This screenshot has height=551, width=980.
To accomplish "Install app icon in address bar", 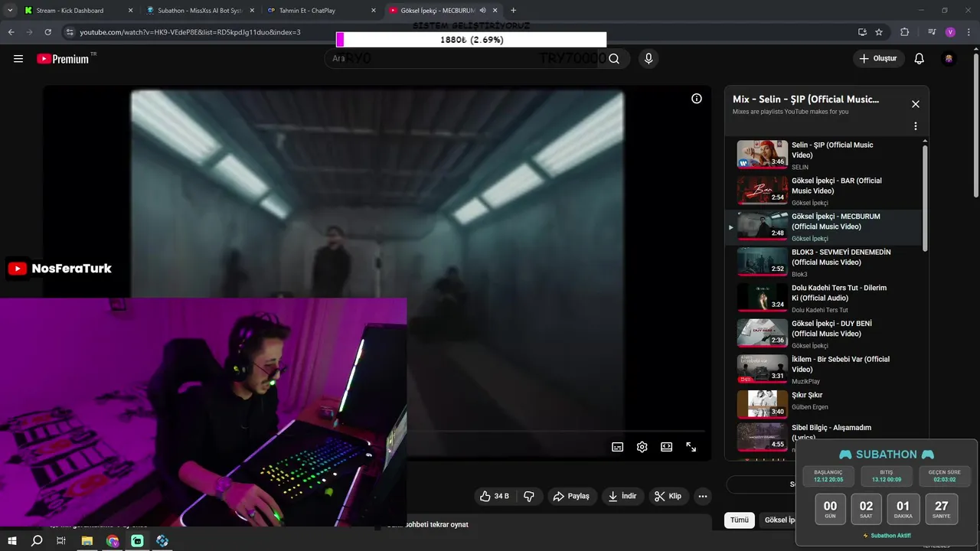I will pyautogui.click(x=862, y=32).
